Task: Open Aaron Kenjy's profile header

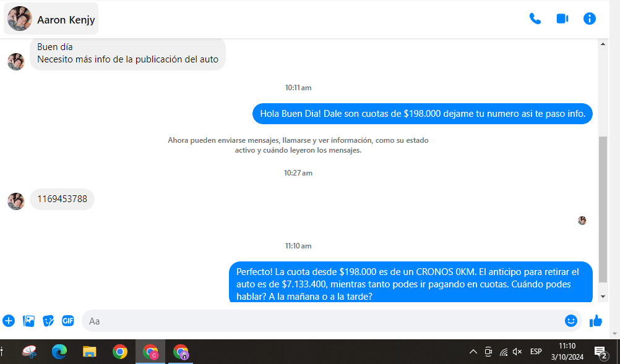Action: (x=51, y=19)
